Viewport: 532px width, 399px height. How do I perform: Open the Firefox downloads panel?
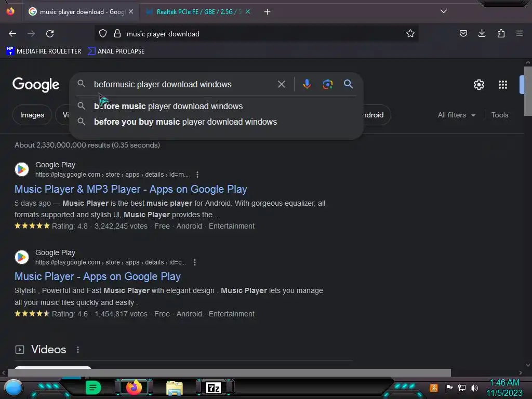click(x=482, y=33)
